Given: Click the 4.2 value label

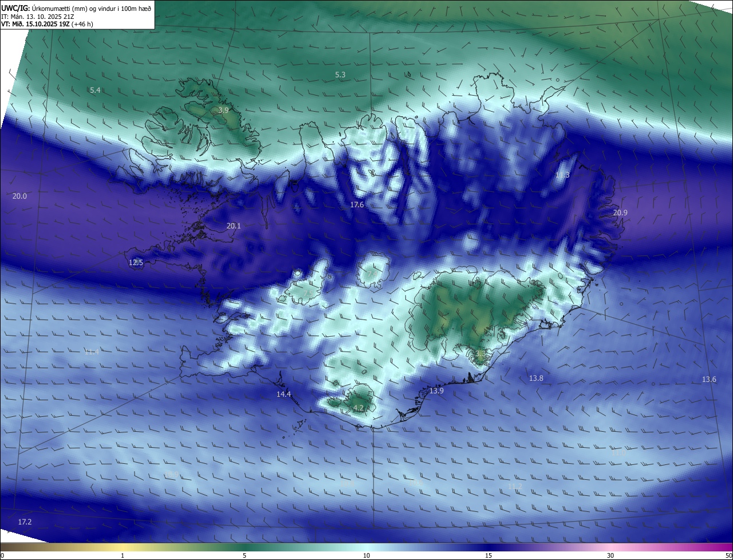Looking at the screenshot, I should (358, 408).
